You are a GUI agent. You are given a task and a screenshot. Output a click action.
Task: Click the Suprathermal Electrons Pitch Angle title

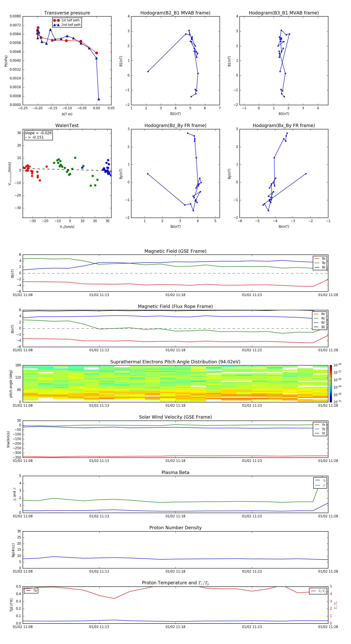tap(175, 362)
